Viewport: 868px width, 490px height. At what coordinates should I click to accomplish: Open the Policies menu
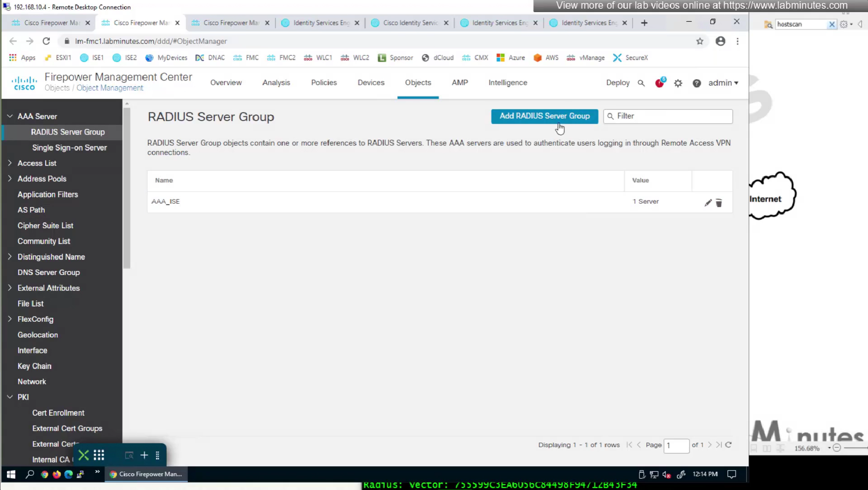[324, 83]
